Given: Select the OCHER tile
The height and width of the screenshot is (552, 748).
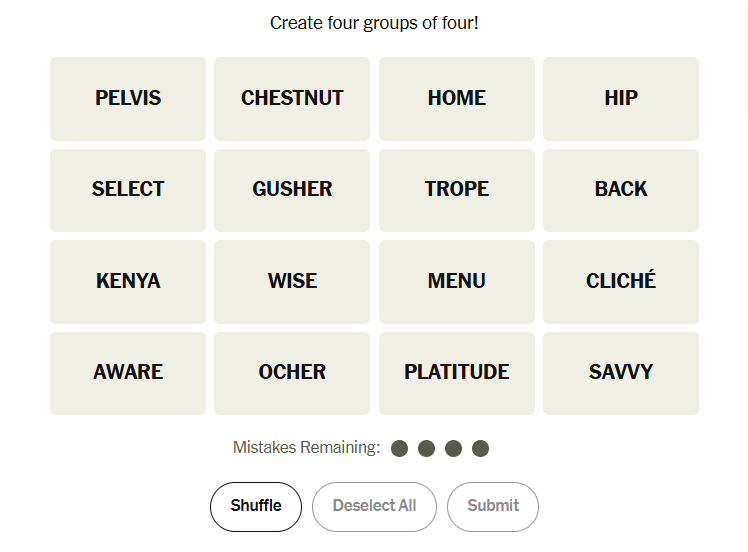Looking at the screenshot, I should (292, 373).
